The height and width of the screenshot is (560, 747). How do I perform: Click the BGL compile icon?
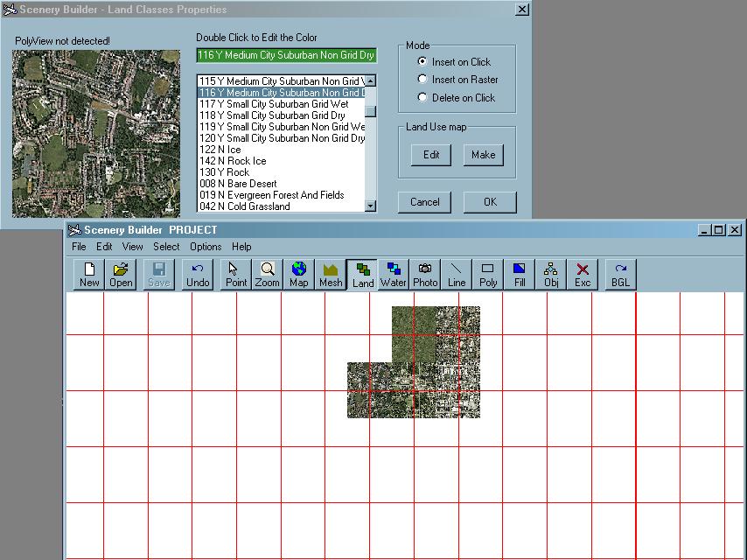pos(620,274)
